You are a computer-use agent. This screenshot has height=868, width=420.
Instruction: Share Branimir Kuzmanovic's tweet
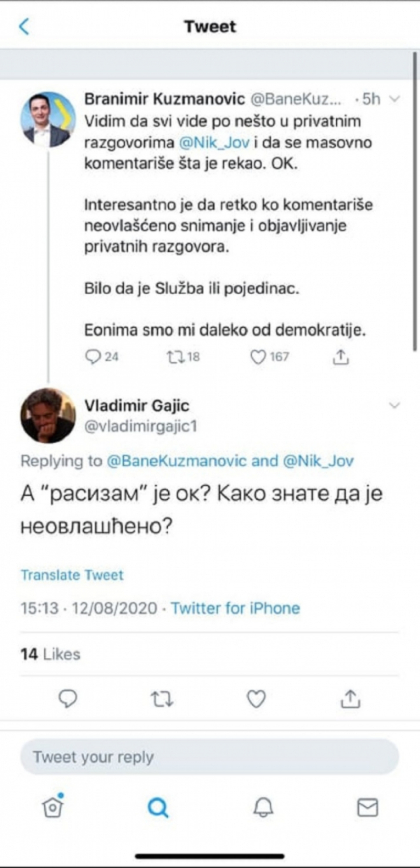point(341,357)
